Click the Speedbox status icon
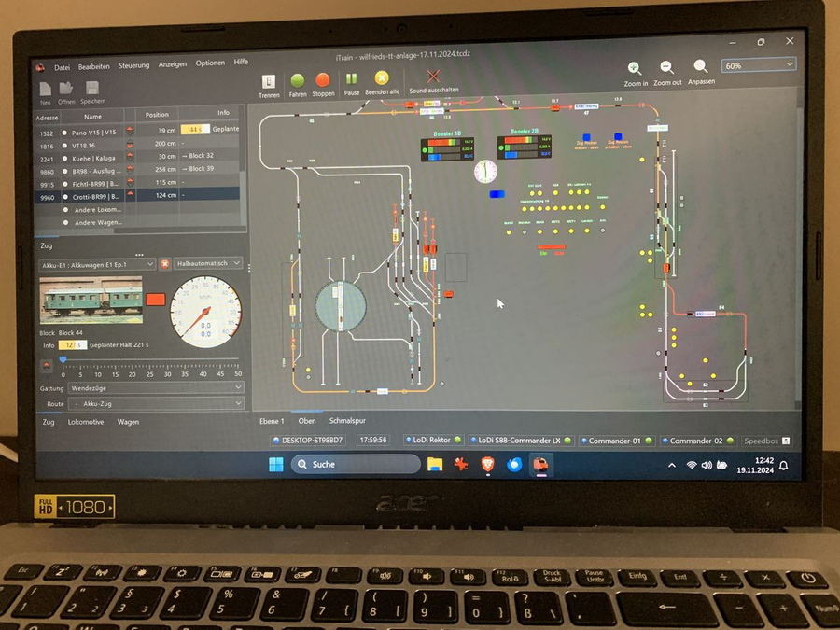Screen dimensions: 840x630 click(x=785, y=441)
